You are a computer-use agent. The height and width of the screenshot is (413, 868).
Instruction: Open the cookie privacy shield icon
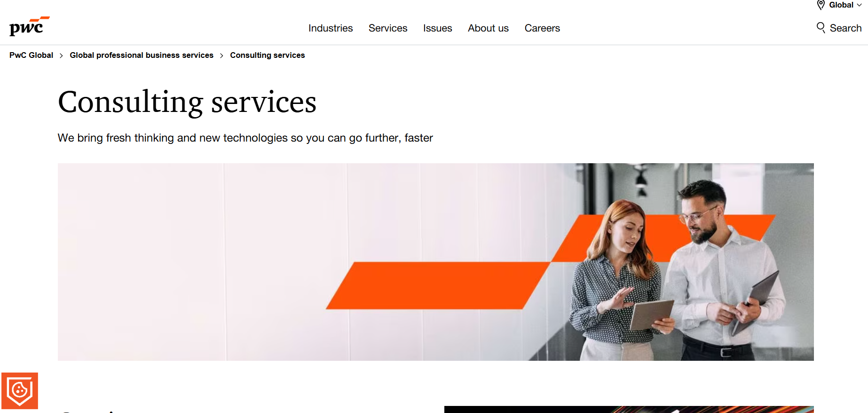(x=20, y=391)
